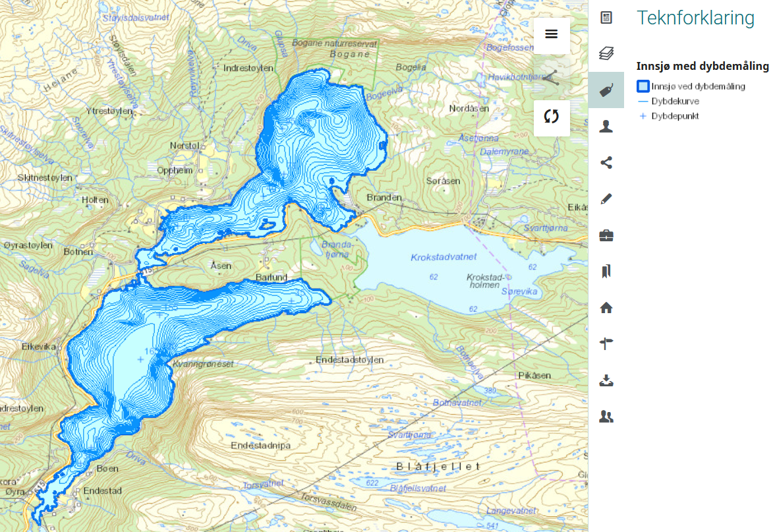Image resolution: width=775 pixels, height=532 pixels.
Task: Open the user group icon
Action: pos(606,416)
